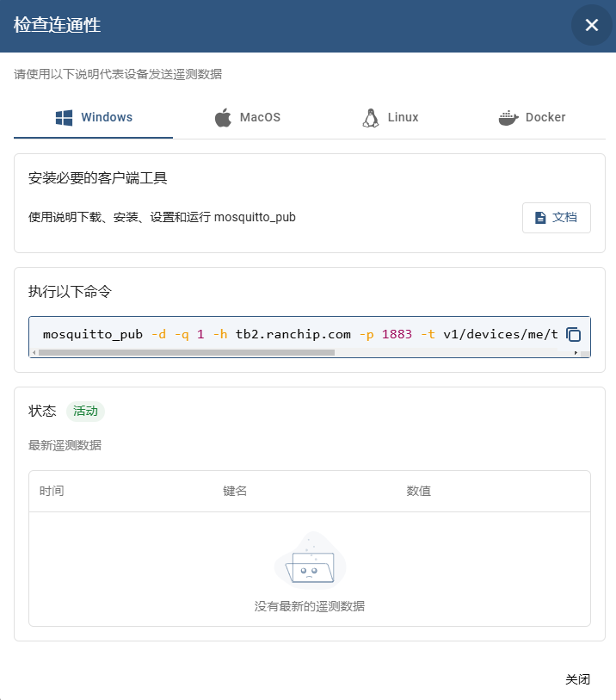The image size is (616, 700).
Task: Switch to the Linux tab
Action: pos(391,117)
